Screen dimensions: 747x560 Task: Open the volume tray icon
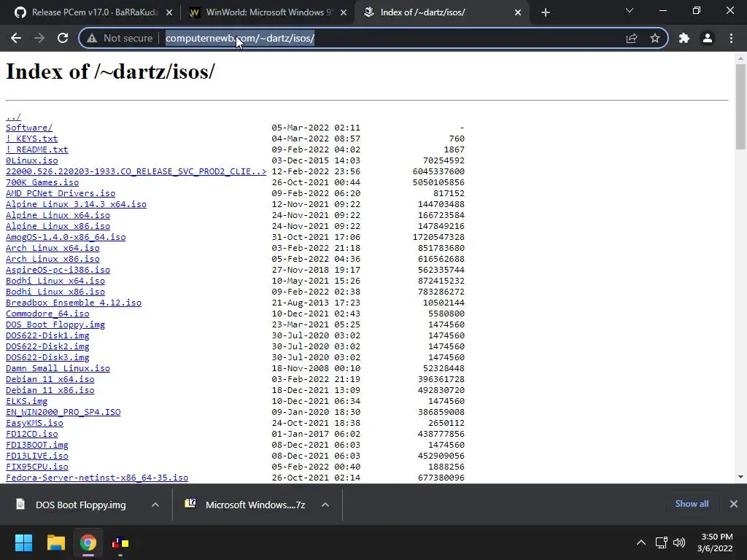pos(679,542)
